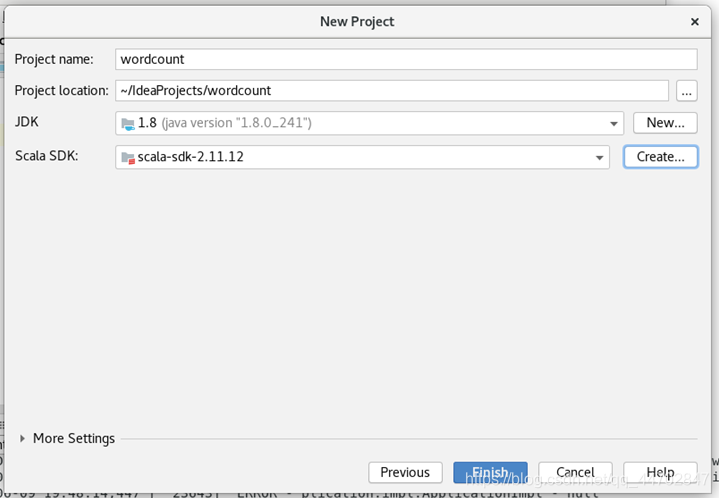Click the "Project name:" label

(54, 59)
